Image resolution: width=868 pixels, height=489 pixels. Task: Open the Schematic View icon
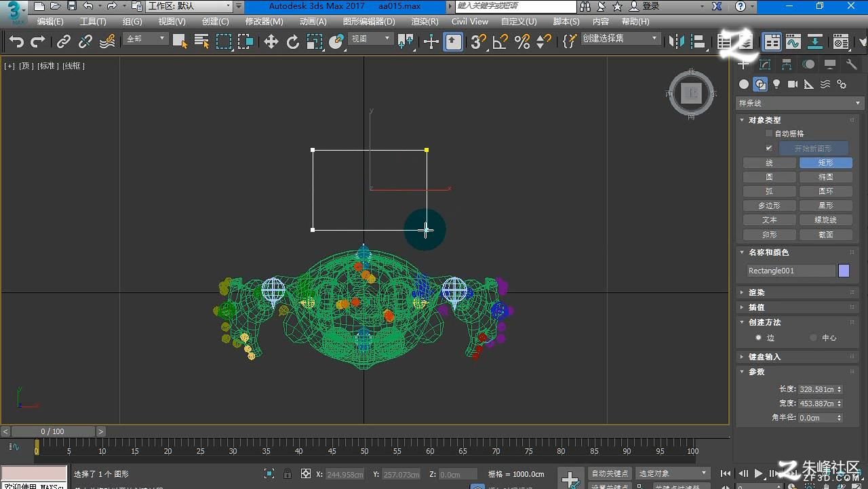pos(815,42)
